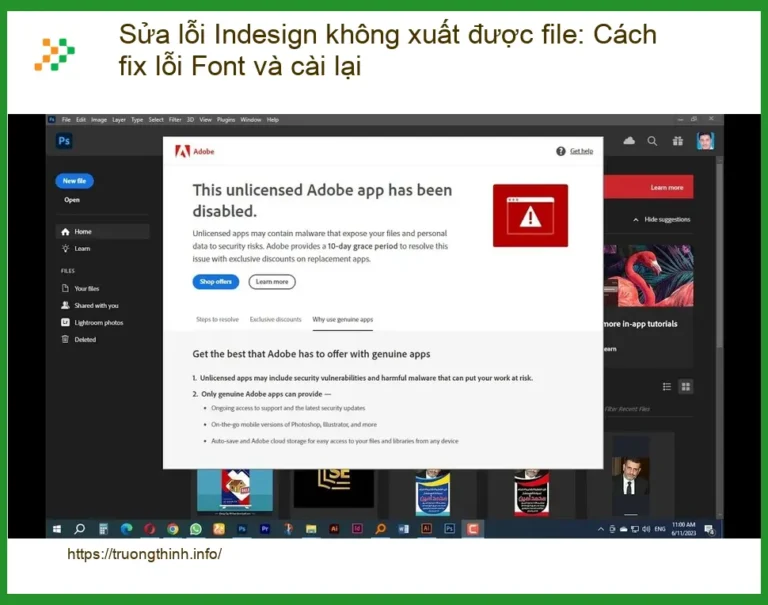Open the Filter menu
Image resolution: width=768 pixels, height=605 pixels.
coord(175,120)
